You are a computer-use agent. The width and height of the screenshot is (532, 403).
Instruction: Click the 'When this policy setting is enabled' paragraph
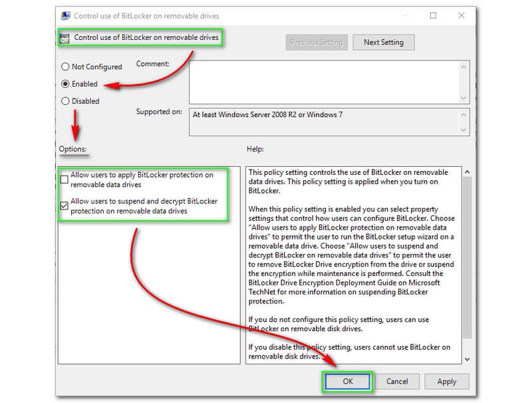coord(352,255)
